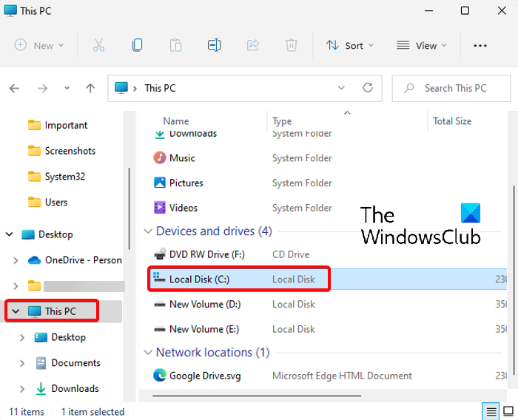Viewport: 518px width, 420px height.
Task: Collapse the Devices and drives group
Action: pos(148,231)
